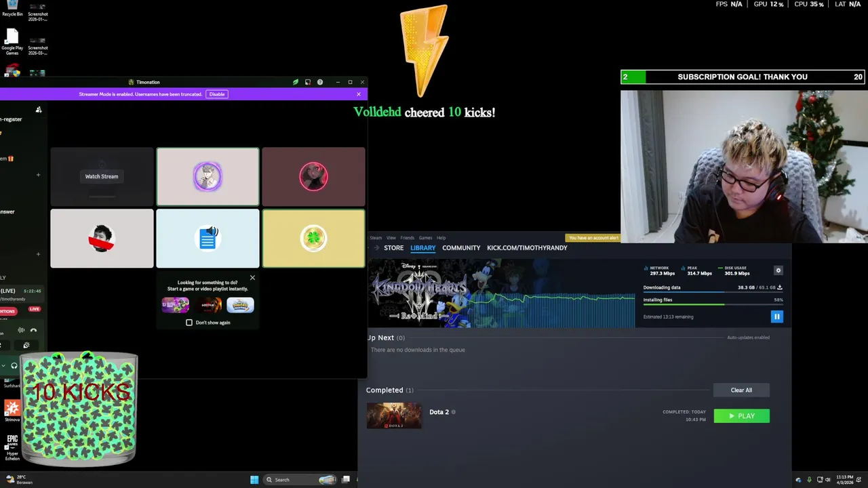
Task: Open the Help menu in Steam
Action: (x=441, y=238)
